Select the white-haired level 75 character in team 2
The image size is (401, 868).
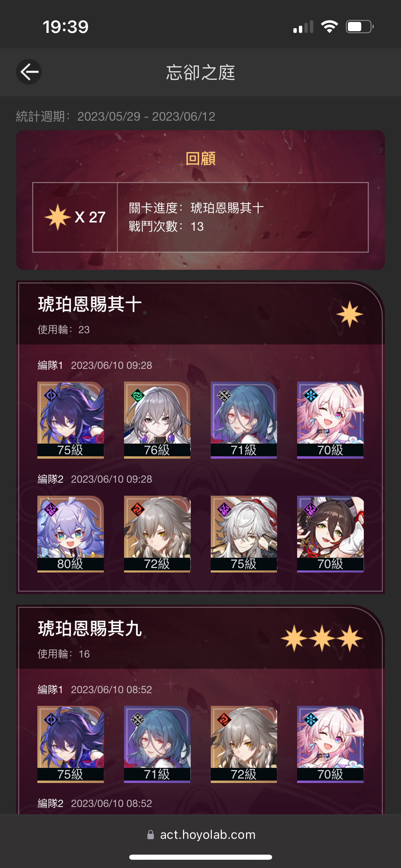point(244,534)
